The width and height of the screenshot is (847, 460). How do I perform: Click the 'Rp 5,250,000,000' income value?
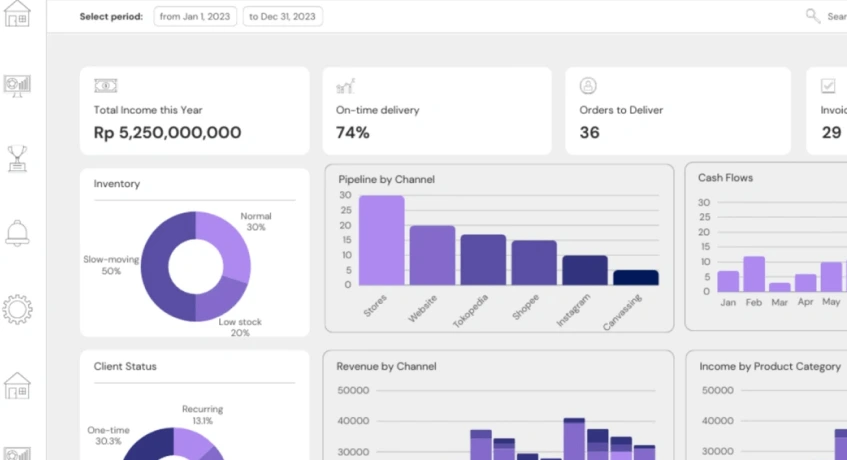(167, 132)
